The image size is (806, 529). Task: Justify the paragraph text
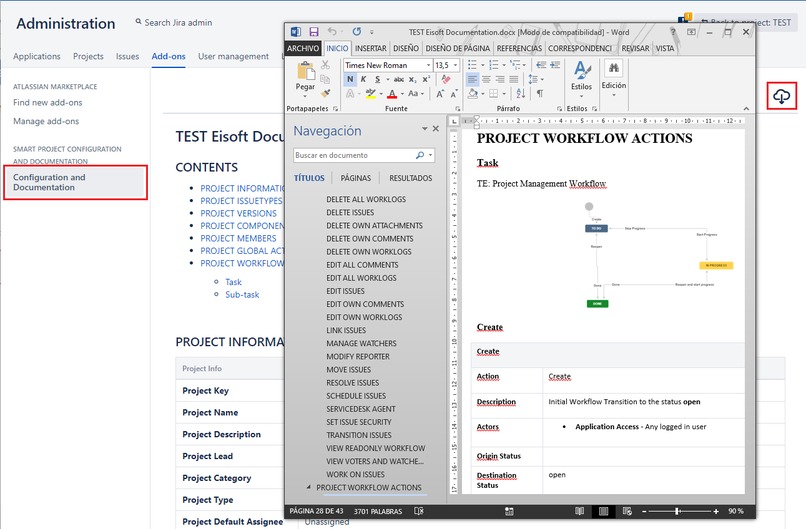(514, 79)
